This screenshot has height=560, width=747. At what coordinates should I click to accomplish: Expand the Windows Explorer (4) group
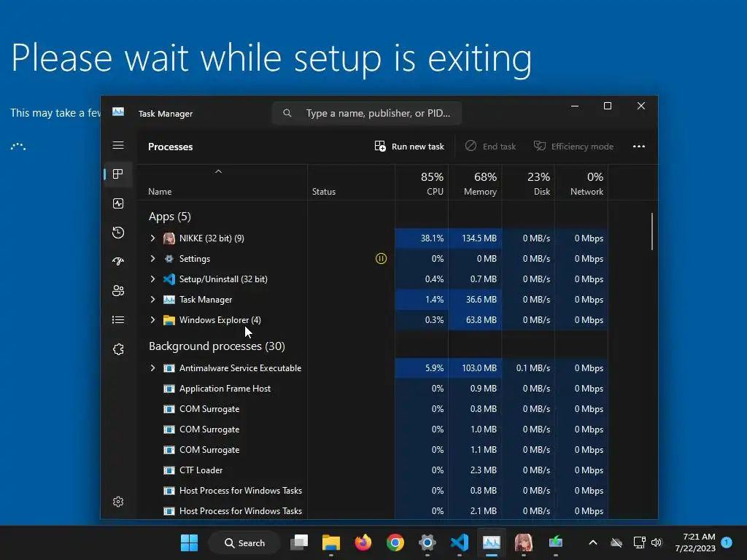(x=152, y=320)
